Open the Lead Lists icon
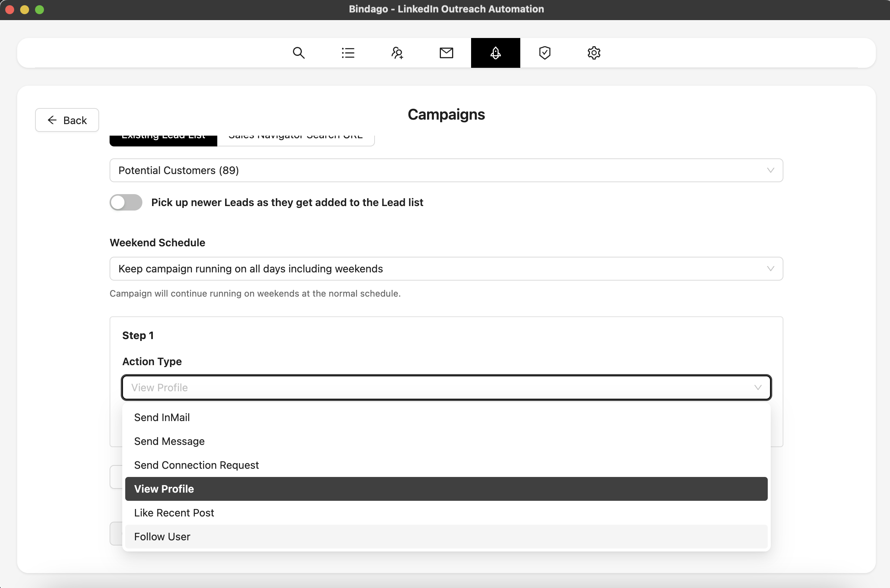890x588 pixels. point(348,53)
